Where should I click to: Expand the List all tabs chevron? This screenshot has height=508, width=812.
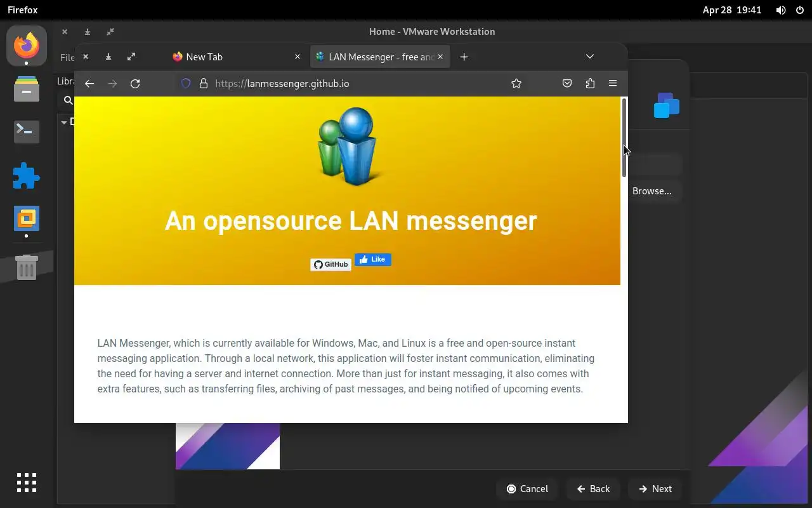coord(590,57)
